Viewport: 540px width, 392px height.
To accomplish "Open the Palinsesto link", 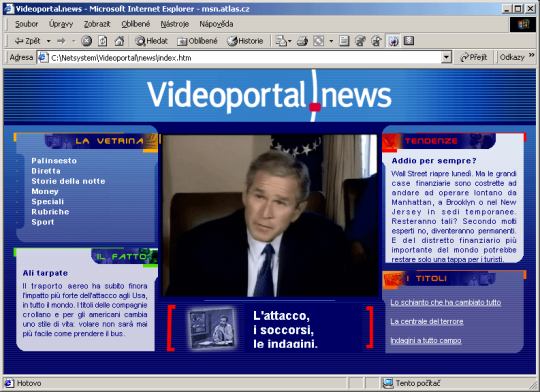I will pos(54,161).
